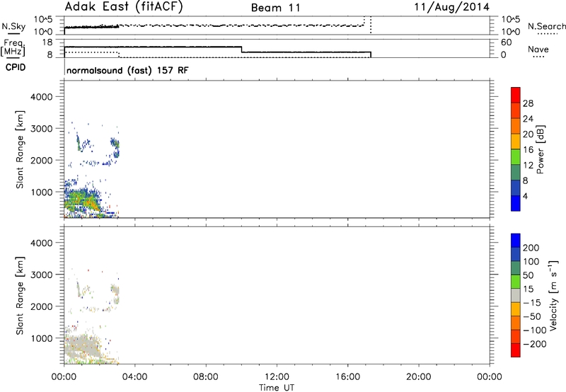Click the '60' Nave axis label
Image resolution: width=566 pixels, height=392 pixels.
(x=507, y=42)
